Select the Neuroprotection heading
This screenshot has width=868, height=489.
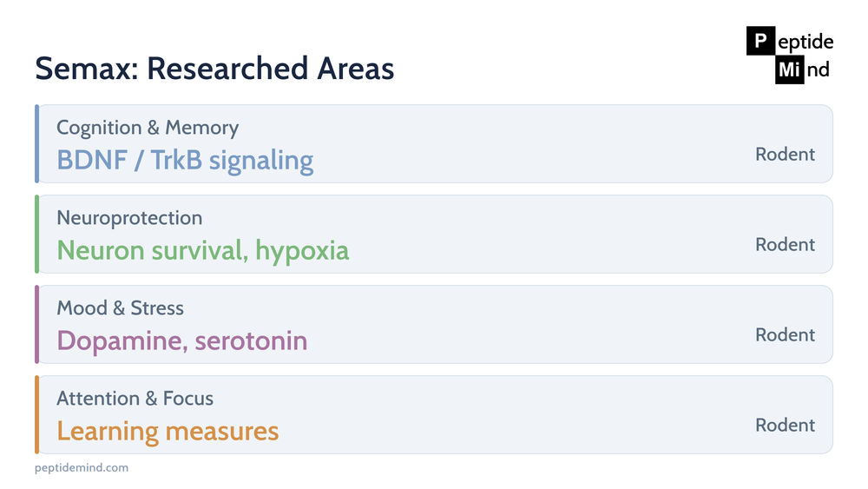129,218
